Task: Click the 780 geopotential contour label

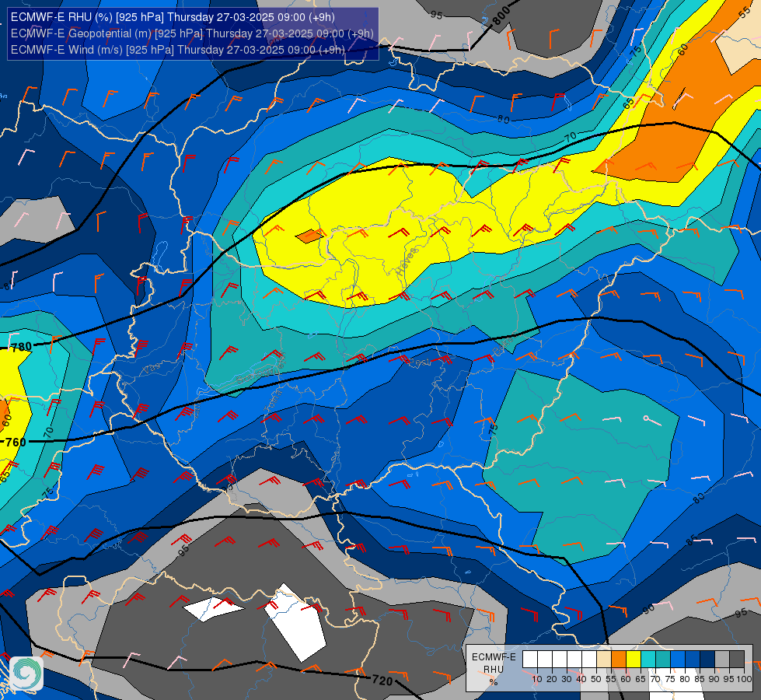Action: [x=21, y=347]
